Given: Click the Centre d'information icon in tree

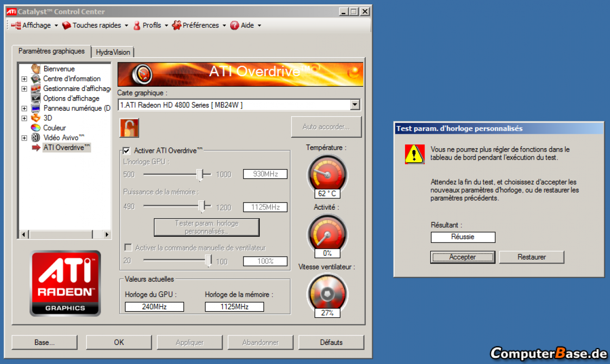Looking at the screenshot, I should [36, 79].
